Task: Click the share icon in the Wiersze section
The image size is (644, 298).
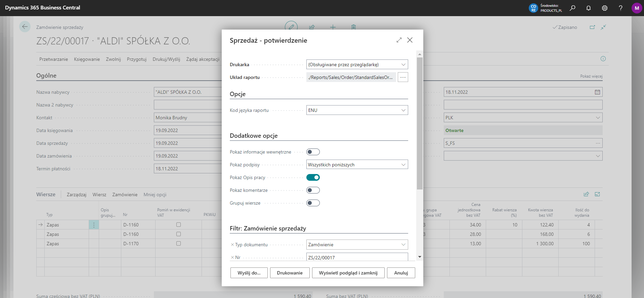Action: point(586,194)
